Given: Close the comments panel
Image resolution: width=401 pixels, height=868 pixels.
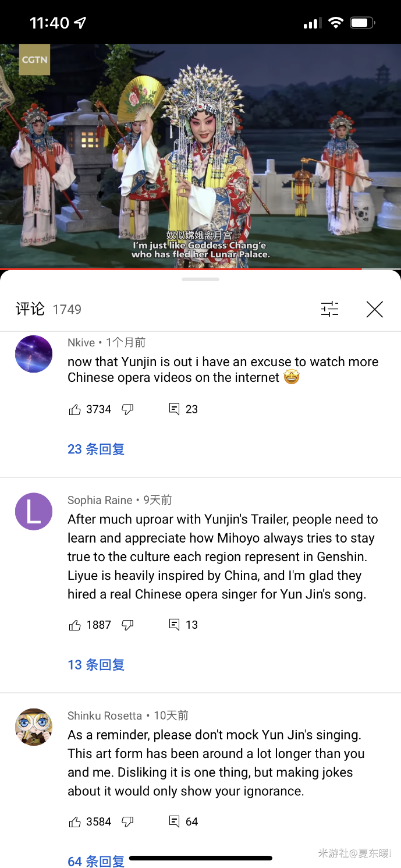Looking at the screenshot, I should coord(375,309).
